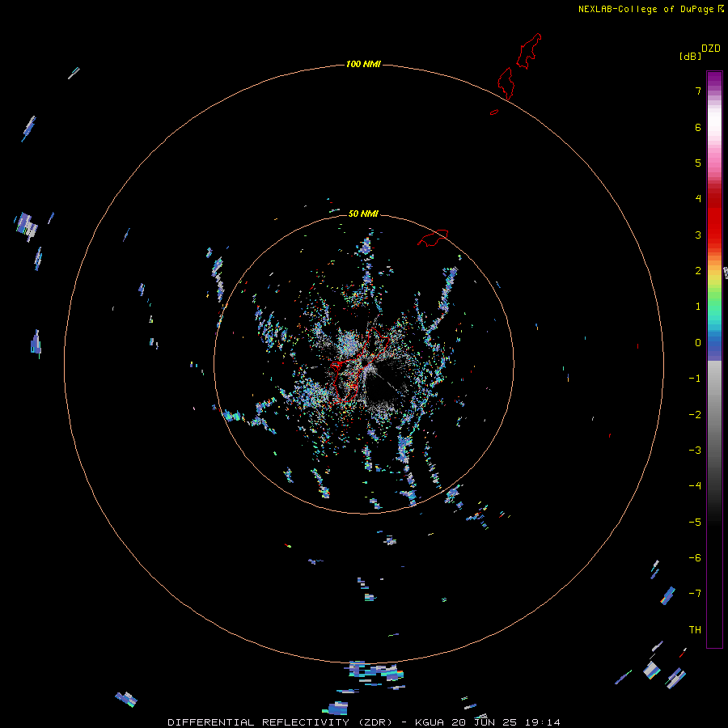Click the DZD color scale title

(x=711, y=49)
